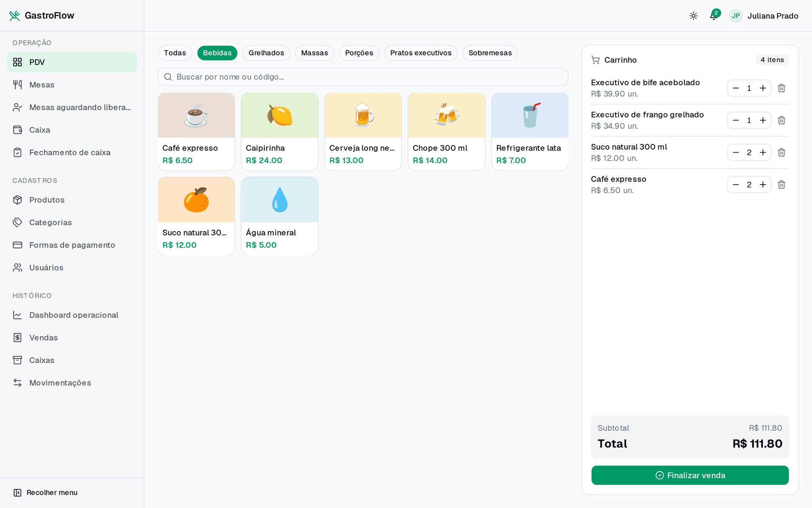This screenshot has height=508, width=812.
Task: Click Finalizar venda button
Action: click(690, 475)
